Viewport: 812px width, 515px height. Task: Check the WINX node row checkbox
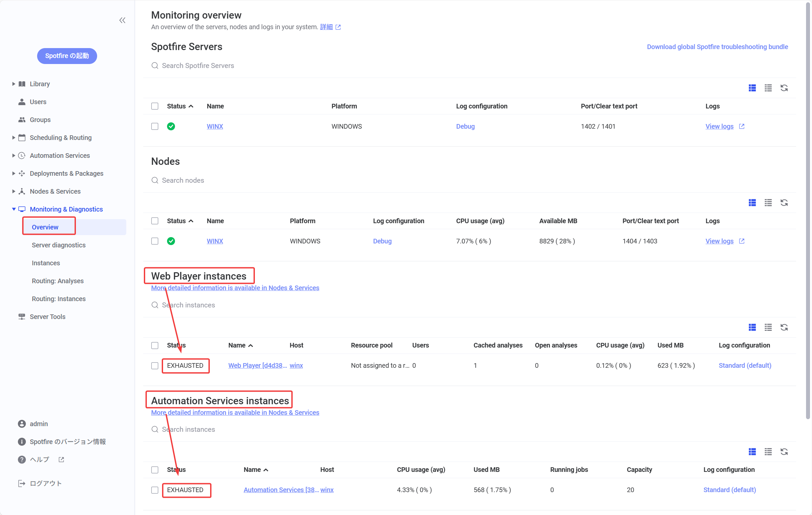(x=155, y=241)
